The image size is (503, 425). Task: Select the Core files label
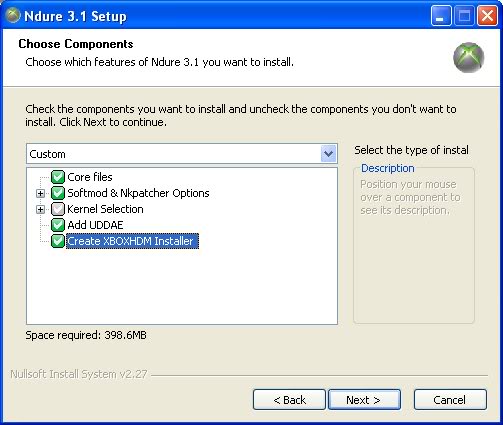90,177
